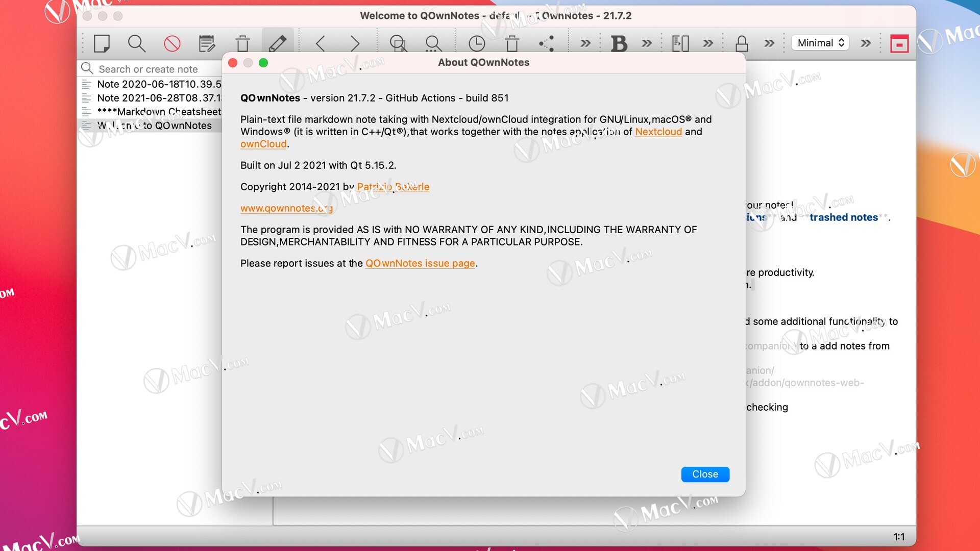980x551 pixels.
Task: Open the Nextcloud link
Action: click(658, 132)
